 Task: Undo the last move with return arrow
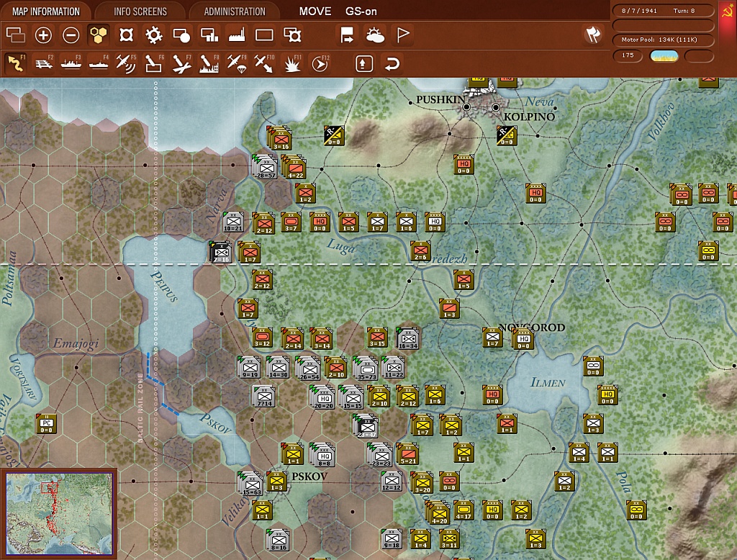click(x=392, y=63)
